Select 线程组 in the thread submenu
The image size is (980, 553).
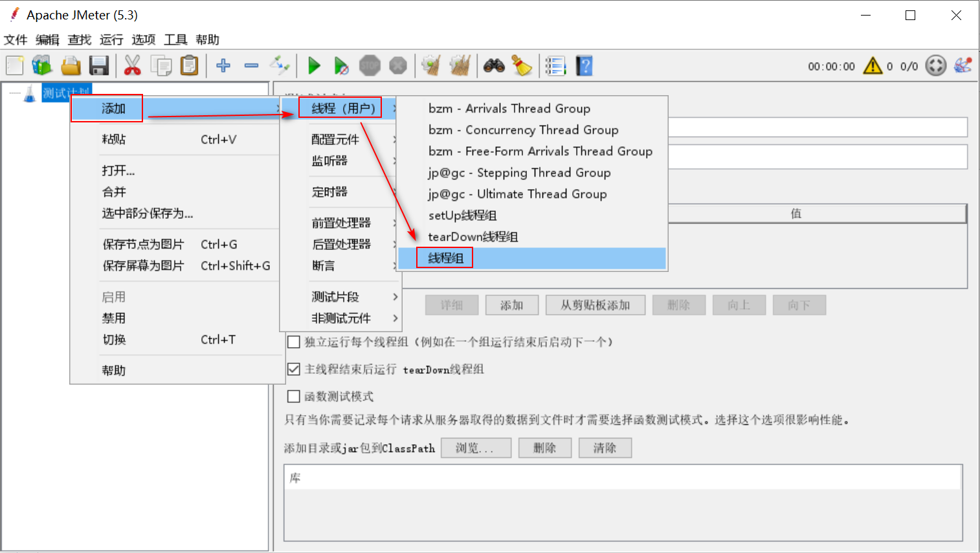click(532, 258)
